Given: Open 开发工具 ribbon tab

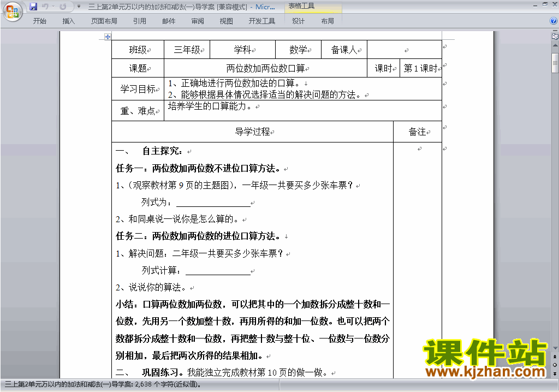Looking at the screenshot, I should tap(262, 21).
